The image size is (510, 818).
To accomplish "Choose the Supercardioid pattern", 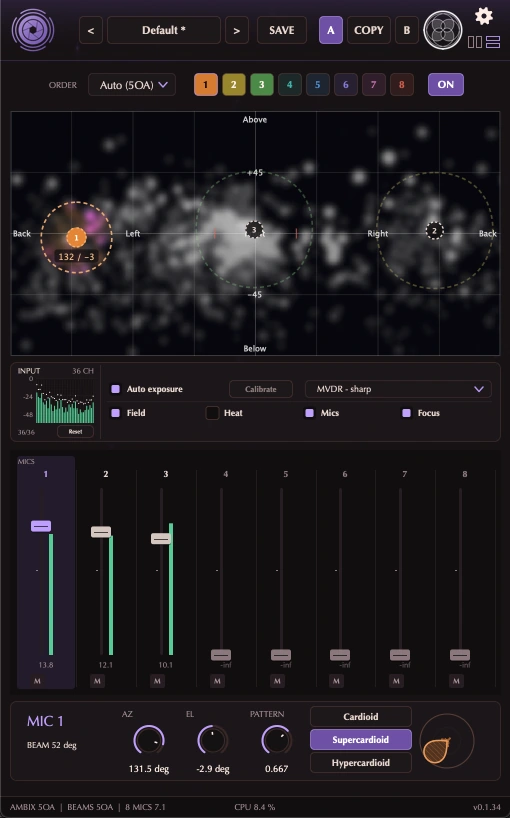I will coord(361,740).
